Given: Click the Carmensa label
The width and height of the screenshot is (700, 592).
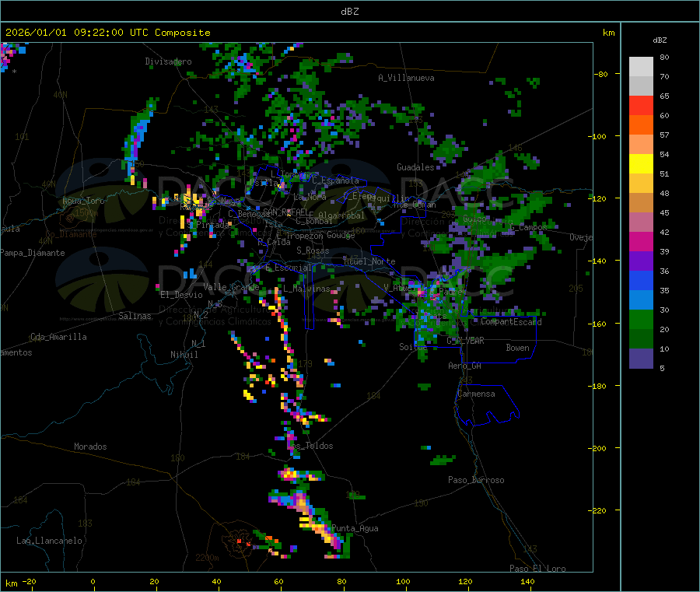Looking at the screenshot, I should [x=476, y=394].
